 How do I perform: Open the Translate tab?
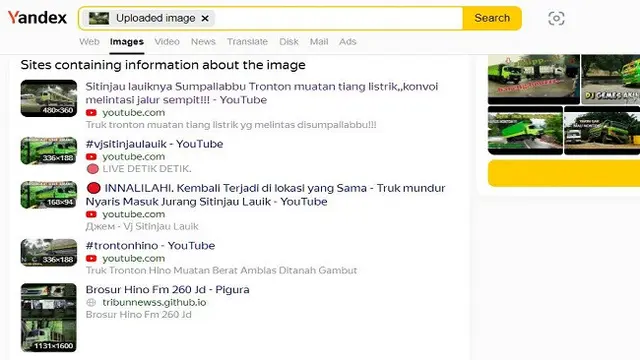[247, 42]
